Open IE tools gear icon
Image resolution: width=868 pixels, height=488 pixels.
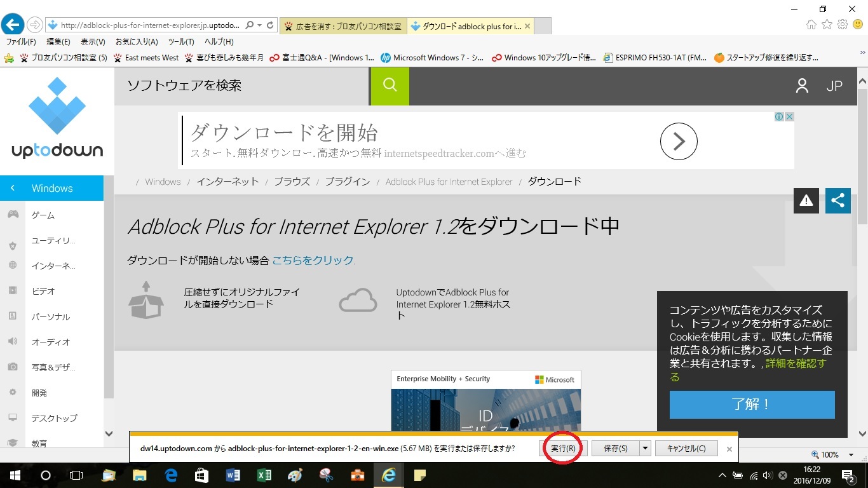click(x=843, y=25)
